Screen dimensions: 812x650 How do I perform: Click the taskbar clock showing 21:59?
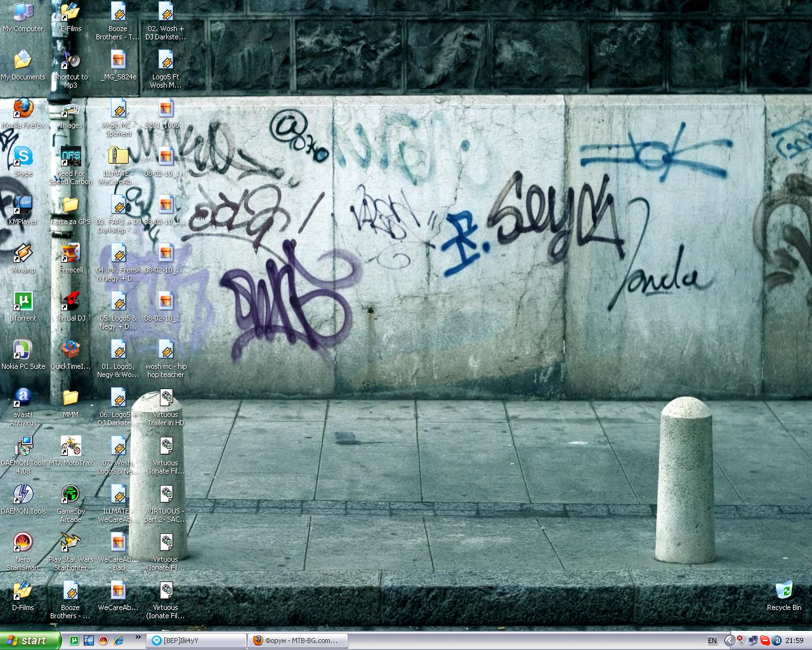pyautogui.click(x=794, y=640)
